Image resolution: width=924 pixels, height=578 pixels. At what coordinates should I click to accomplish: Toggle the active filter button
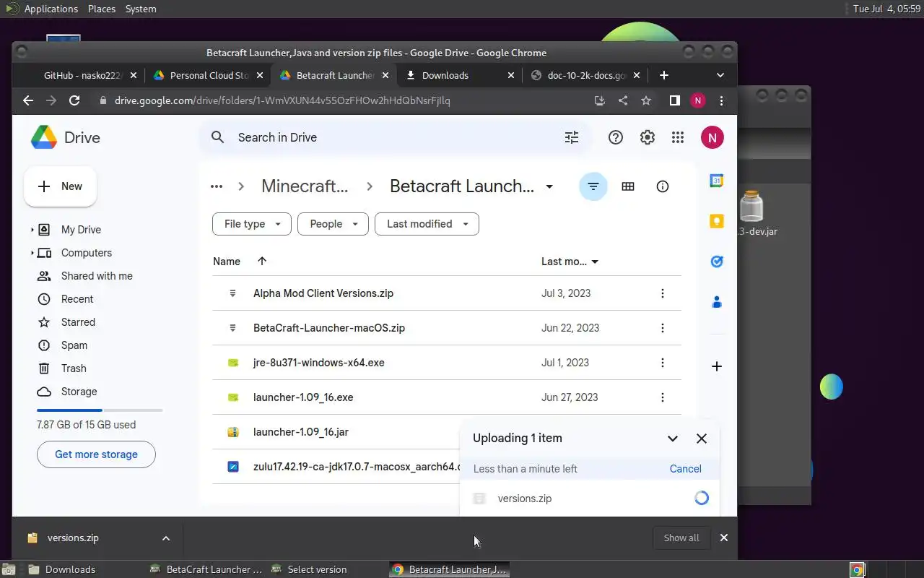[593, 186]
